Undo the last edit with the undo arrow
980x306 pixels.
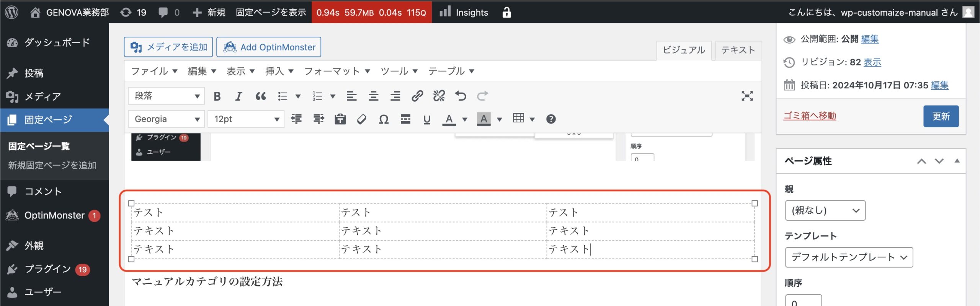461,96
